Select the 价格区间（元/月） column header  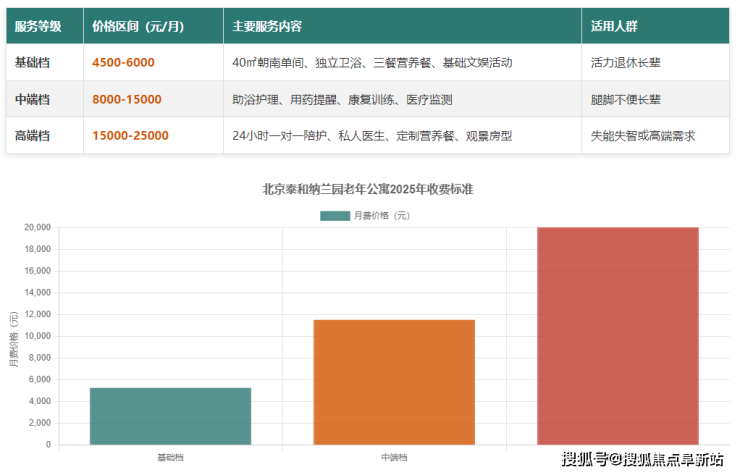(143, 27)
